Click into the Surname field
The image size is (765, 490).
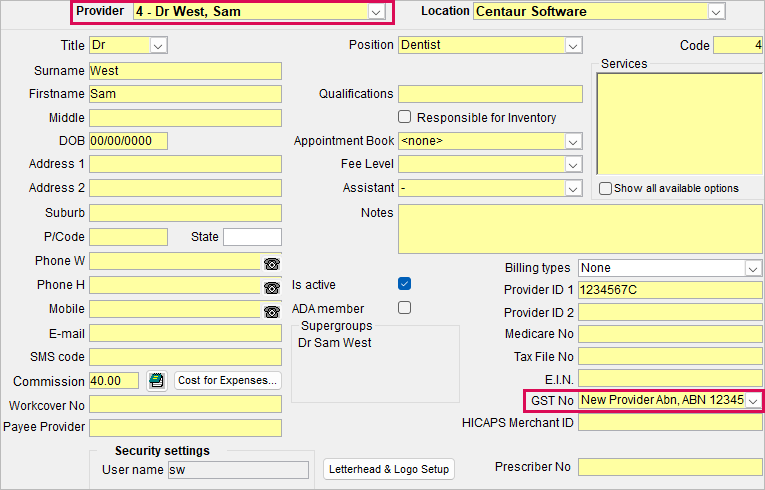point(185,71)
